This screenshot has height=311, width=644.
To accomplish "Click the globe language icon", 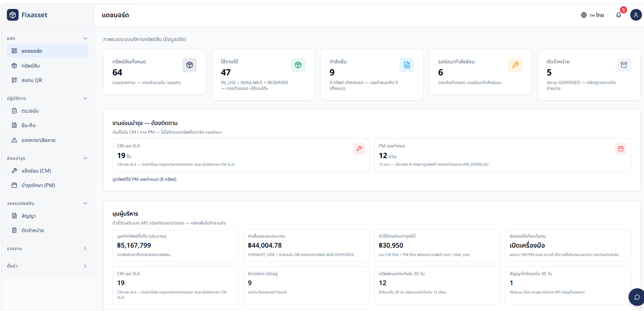I will coord(584,15).
